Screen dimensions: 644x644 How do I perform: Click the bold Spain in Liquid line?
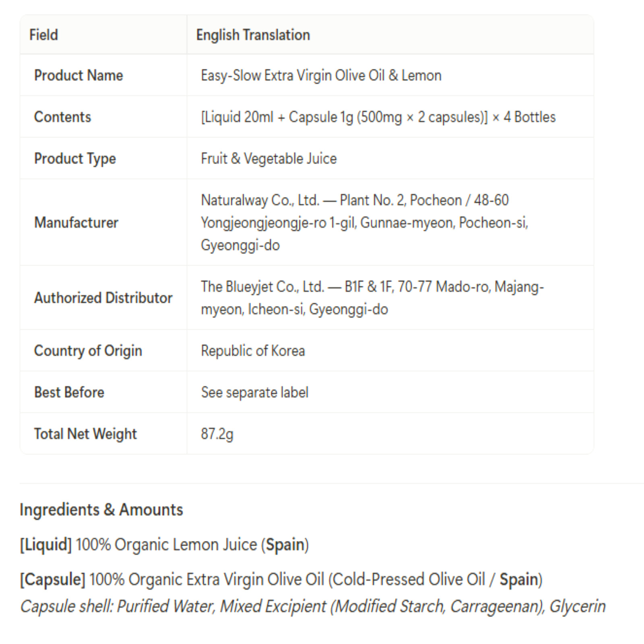tap(285, 545)
